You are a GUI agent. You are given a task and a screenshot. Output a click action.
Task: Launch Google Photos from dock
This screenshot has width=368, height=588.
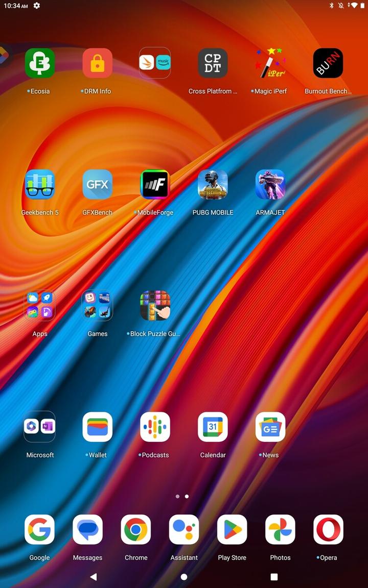coord(280,529)
